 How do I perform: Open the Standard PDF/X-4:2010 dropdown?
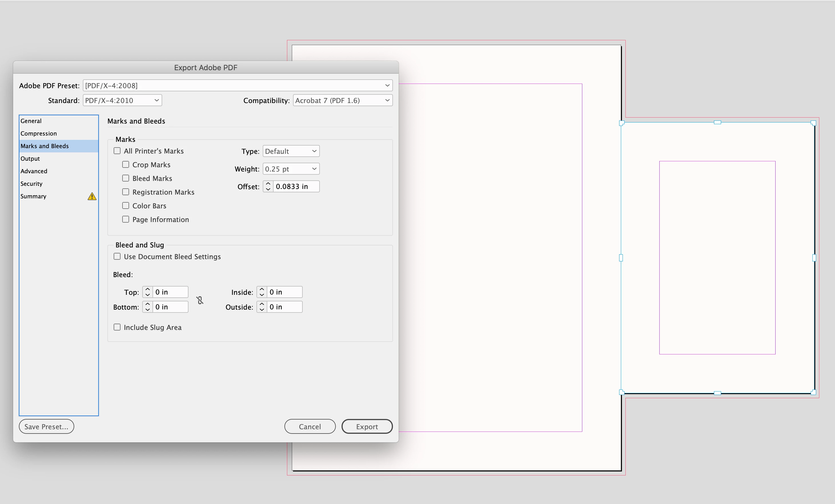[122, 100]
